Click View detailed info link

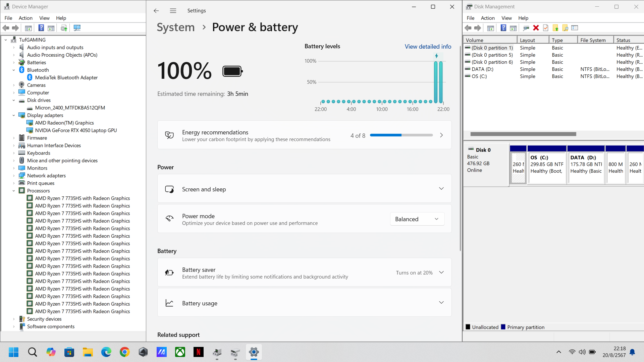pyautogui.click(x=428, y=47)
